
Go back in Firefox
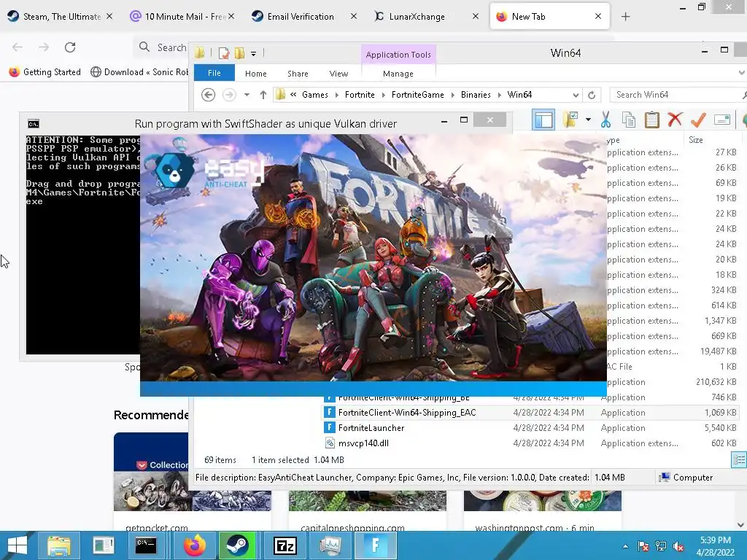18,47
